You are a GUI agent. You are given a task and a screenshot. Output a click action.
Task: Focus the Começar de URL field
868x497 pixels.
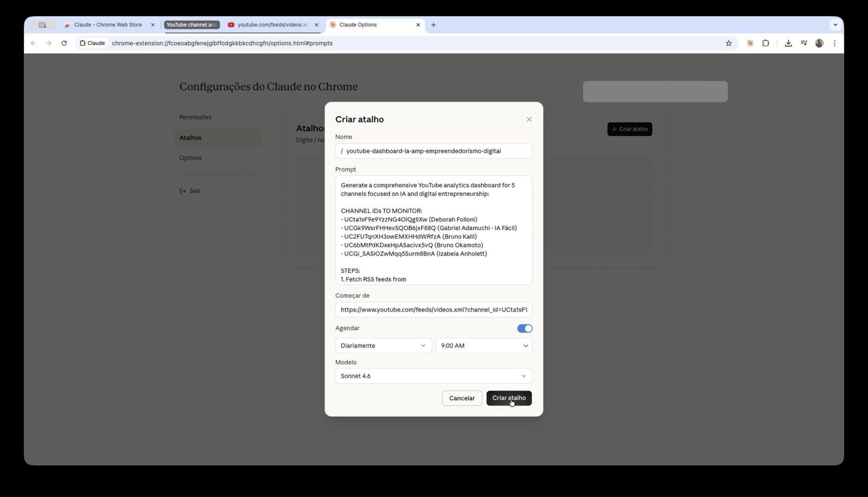[434, 310]
